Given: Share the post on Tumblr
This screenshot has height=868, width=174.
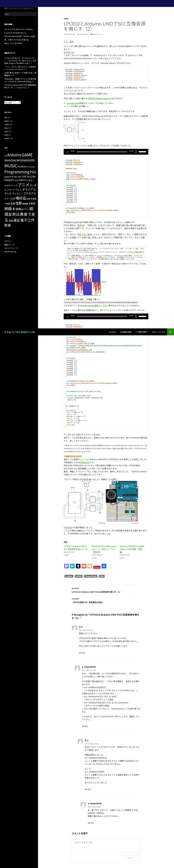Looking at the screenshot, I should (x=78, y=566).
